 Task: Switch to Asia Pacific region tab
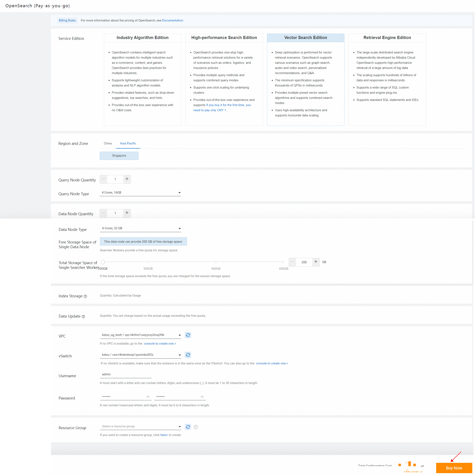pyautogui.click(x=128, y=143)
